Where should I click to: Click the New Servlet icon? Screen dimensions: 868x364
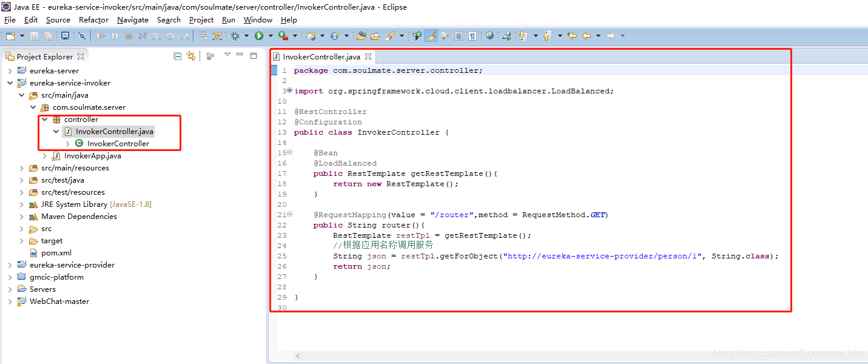335,36
